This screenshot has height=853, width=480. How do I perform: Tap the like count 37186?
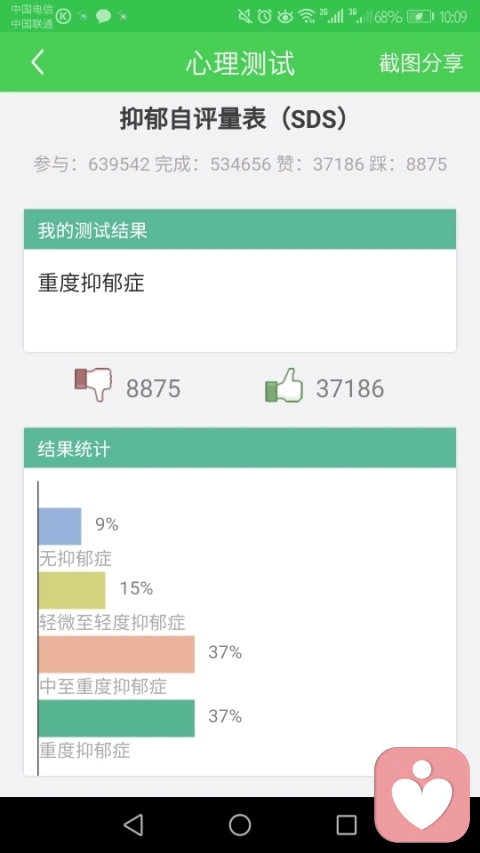(349, 388)
